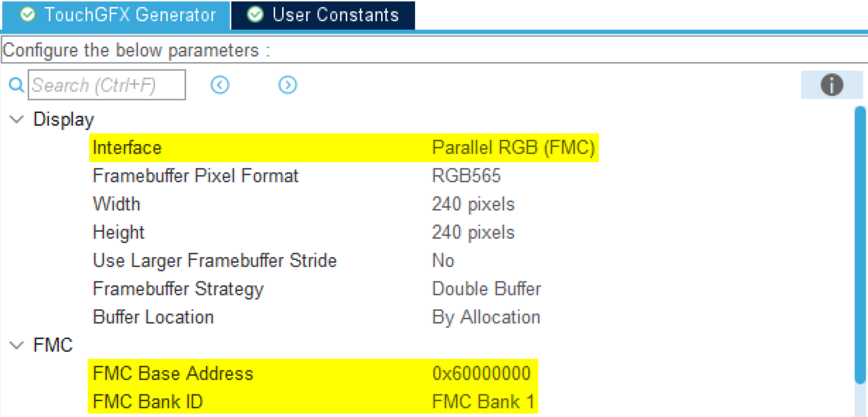Switch to the TouchGFX Generator tab
Screen dimensions: 868x417
[129, 15]
